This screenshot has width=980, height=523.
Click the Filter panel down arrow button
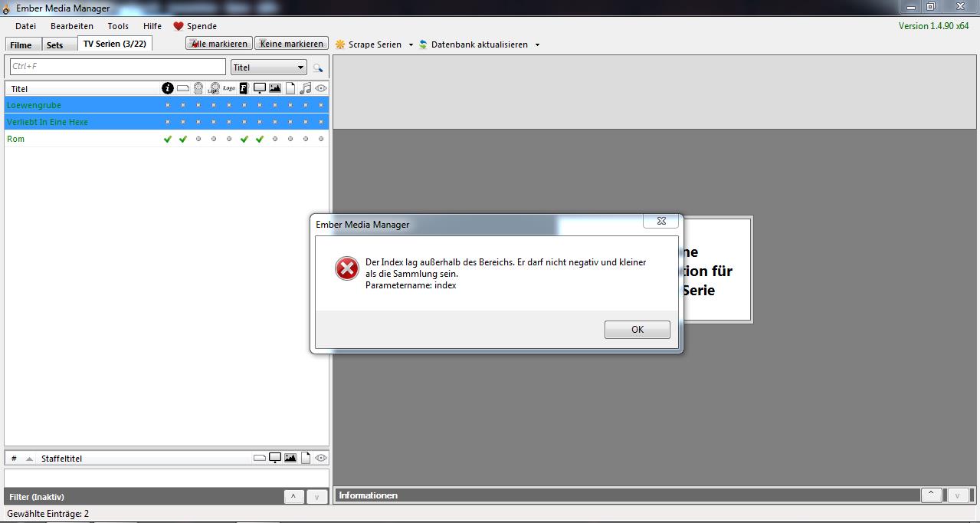click(317, 497)
